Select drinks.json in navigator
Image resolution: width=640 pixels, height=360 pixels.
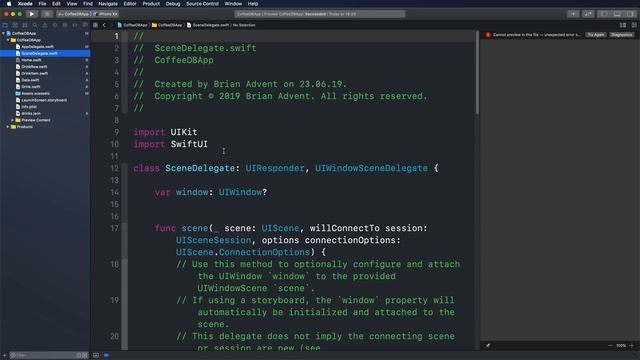point(31,113)
